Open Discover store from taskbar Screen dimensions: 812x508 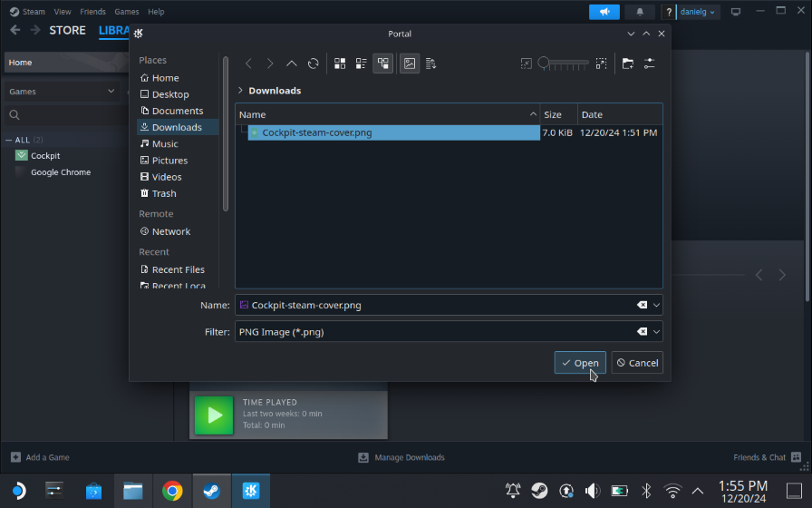point(93,491)
